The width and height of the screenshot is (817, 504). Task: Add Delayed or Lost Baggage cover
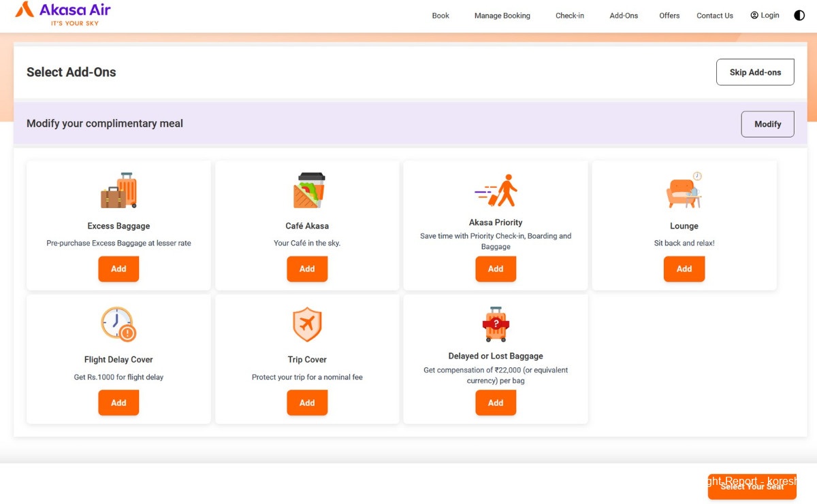(x=496, y=403)
